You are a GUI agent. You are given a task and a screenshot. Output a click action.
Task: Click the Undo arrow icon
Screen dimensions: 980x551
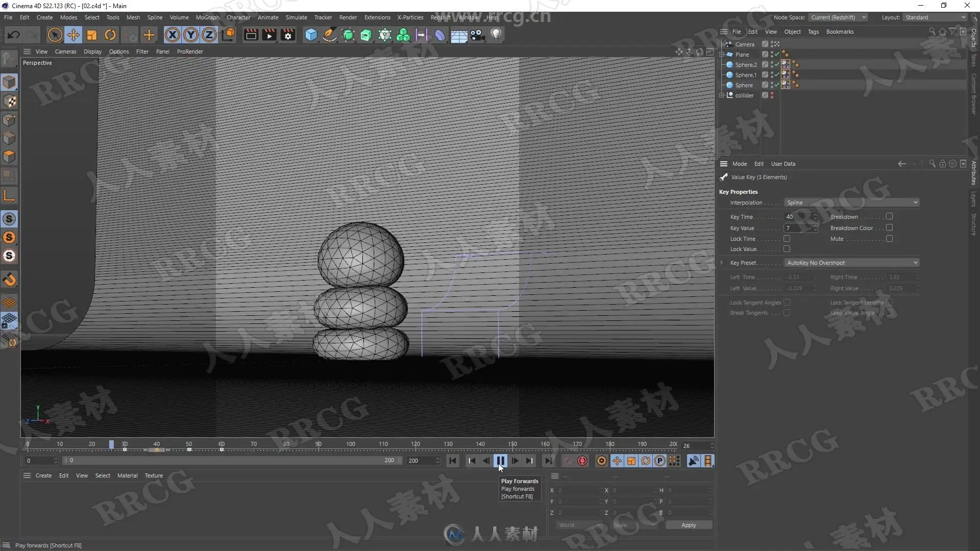[x=14, y=35]
